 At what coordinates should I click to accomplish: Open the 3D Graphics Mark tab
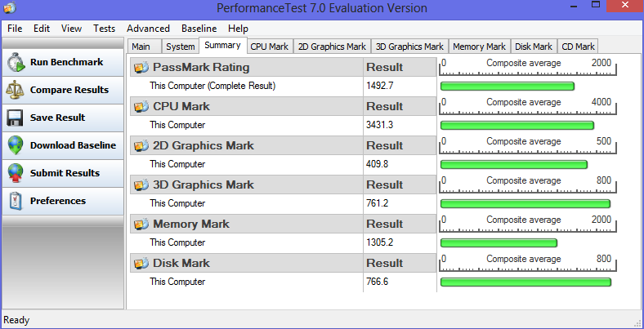click(409, 47)
